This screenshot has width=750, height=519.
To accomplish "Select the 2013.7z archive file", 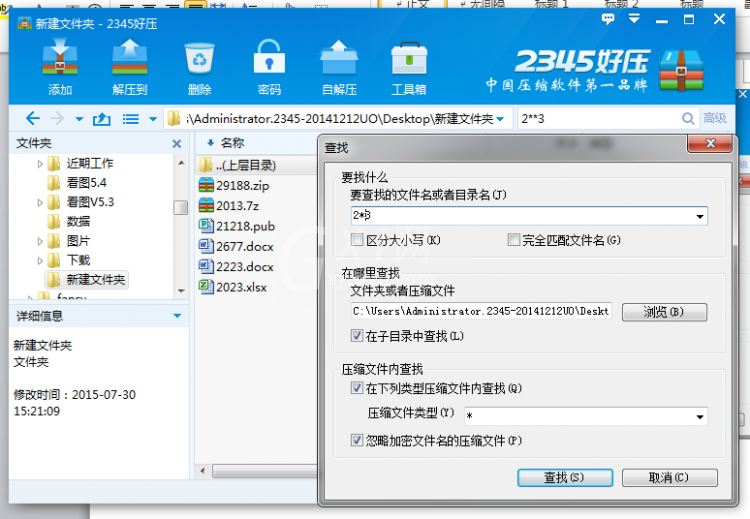I will coord(229,206).
